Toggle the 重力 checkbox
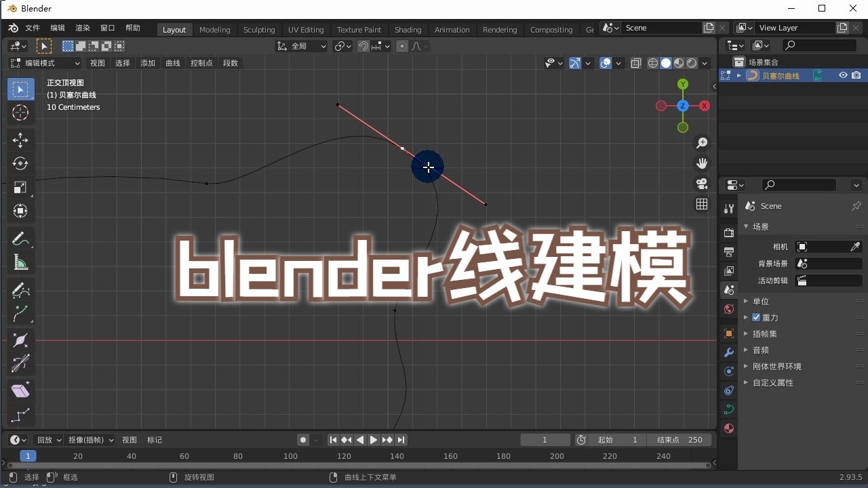Image resolution: width=868 pixels, height=488 pixels. [x=756, y=317]
